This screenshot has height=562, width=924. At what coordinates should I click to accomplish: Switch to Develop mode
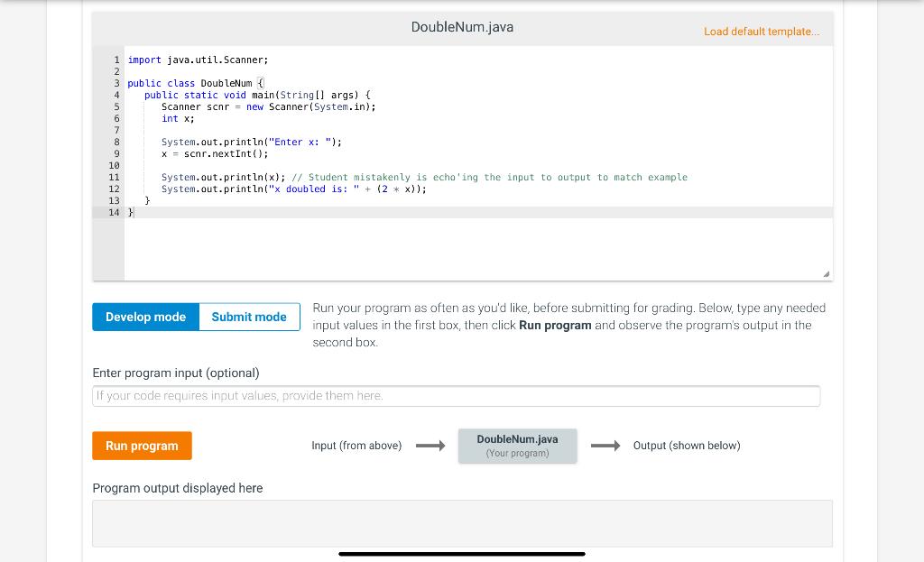pyautogui.click(x=145, y=317)
